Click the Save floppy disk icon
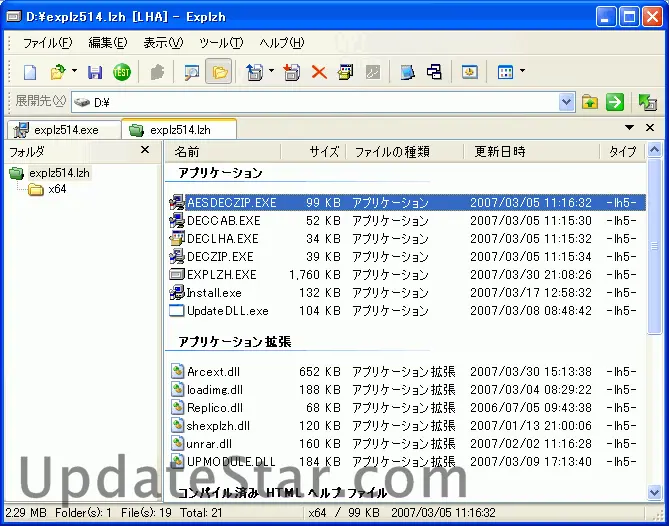Viewport: 669px width, 526px height. pos(95,72)
